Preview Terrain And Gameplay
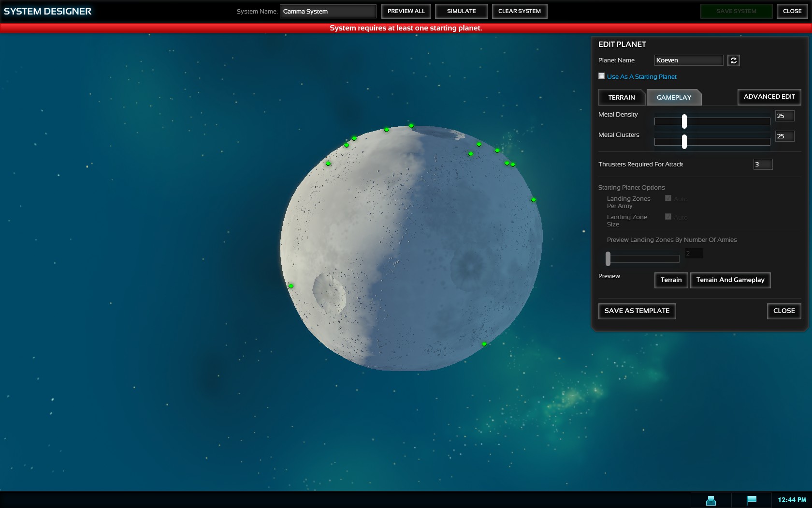This screenshot has height=508, width=812. click(x=730, y=280)
